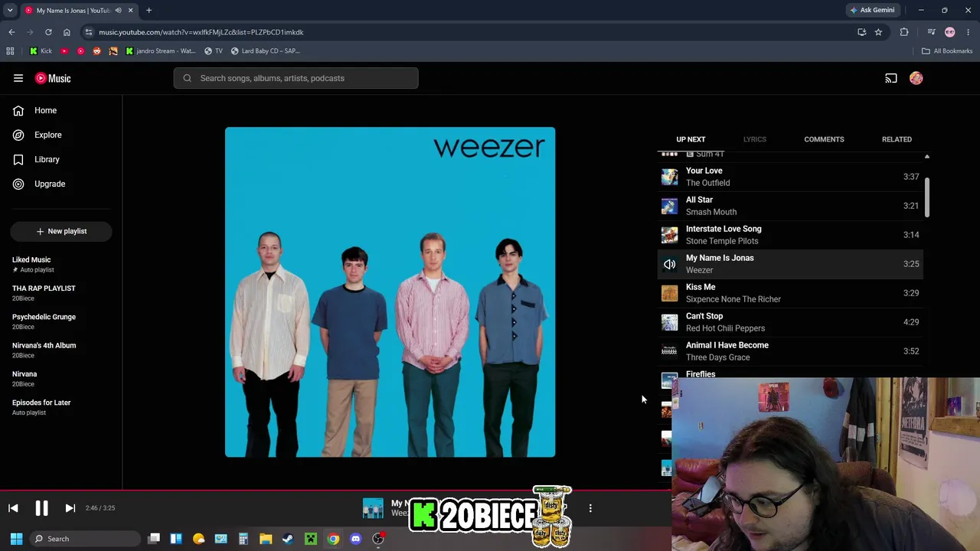Pause the current song
Image resolution: width=980 pixels, height=551 pixels.
41,508
